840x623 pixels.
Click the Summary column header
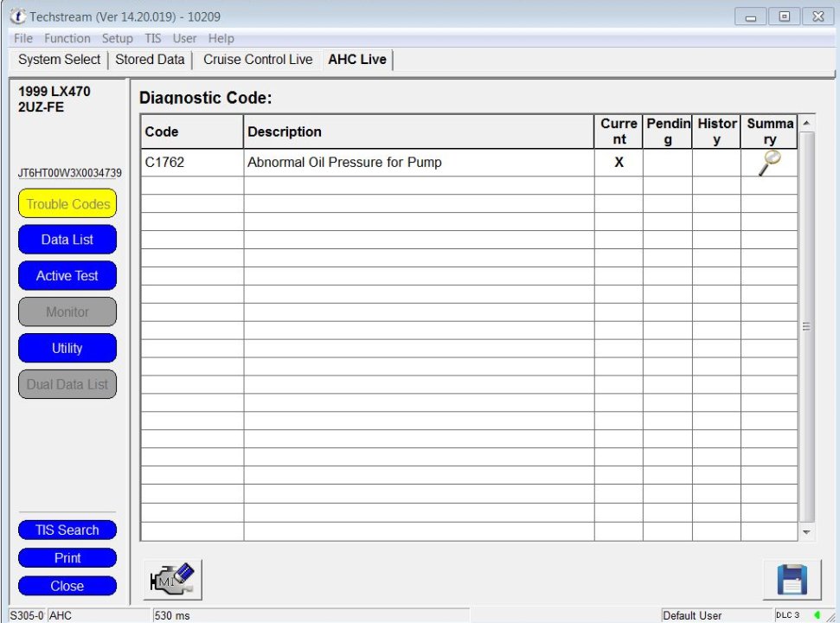769,132
